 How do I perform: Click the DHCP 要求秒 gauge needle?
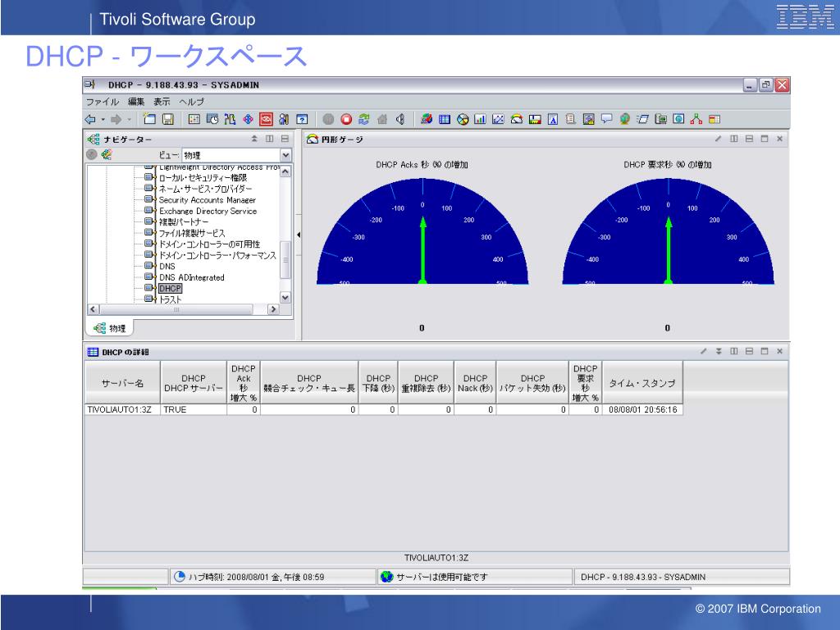pyautogui.click(x=668, y=249)
